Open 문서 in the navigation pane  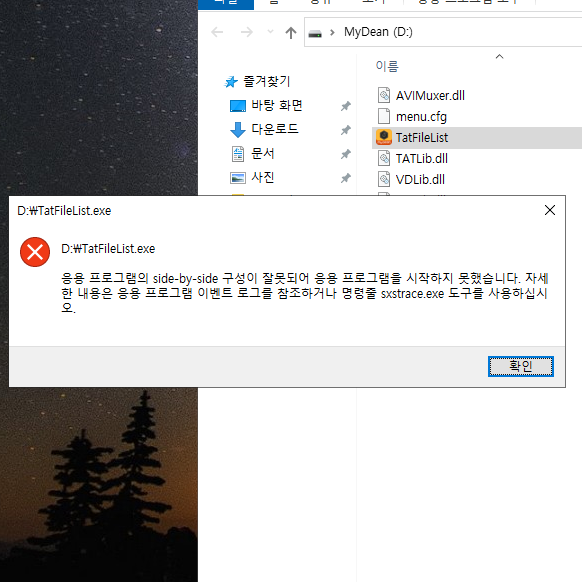click(262, 153)
